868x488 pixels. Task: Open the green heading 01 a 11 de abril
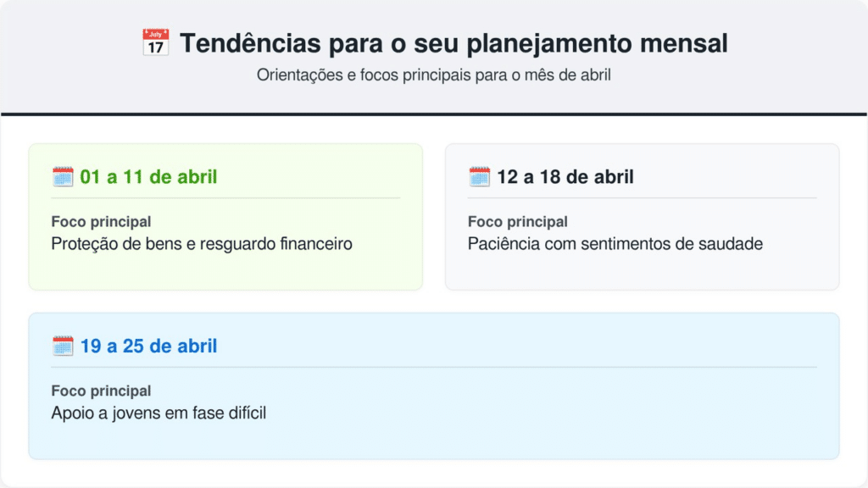148,177
